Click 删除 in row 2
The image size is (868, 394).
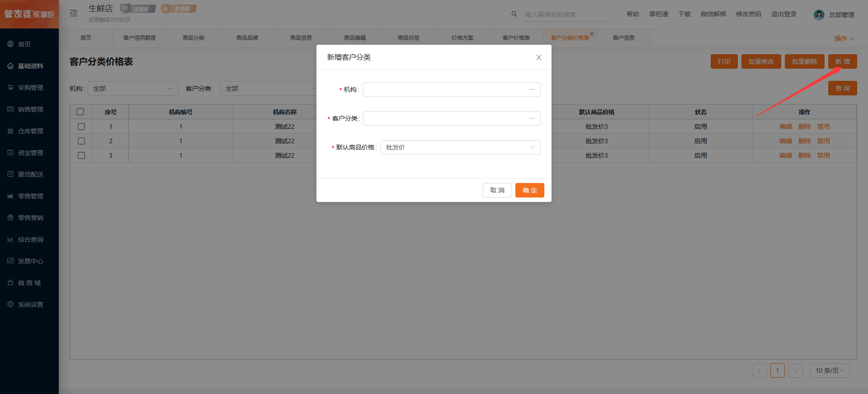pos(805,141)
